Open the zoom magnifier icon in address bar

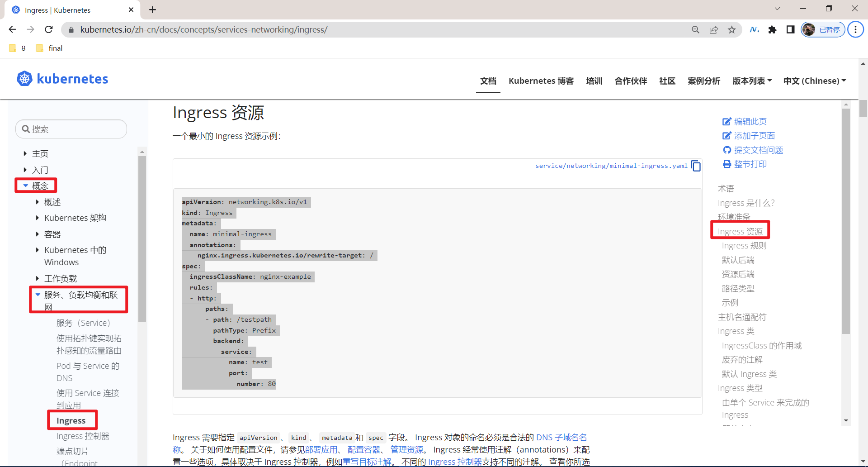pyautogui.click(x=695, y=29)
